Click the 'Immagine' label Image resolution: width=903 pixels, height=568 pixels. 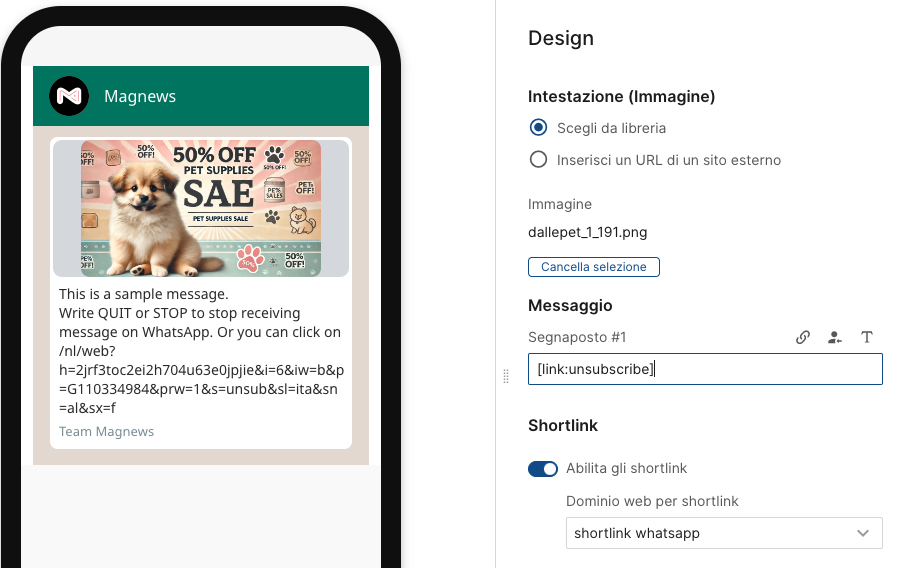[560, 205]
